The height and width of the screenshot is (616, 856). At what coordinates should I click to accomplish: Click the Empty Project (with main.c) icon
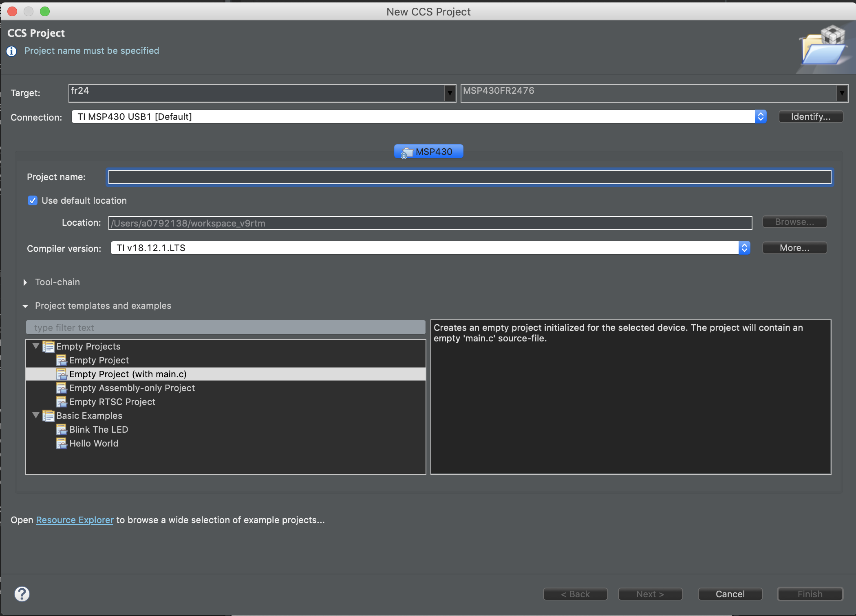(62, 374)
